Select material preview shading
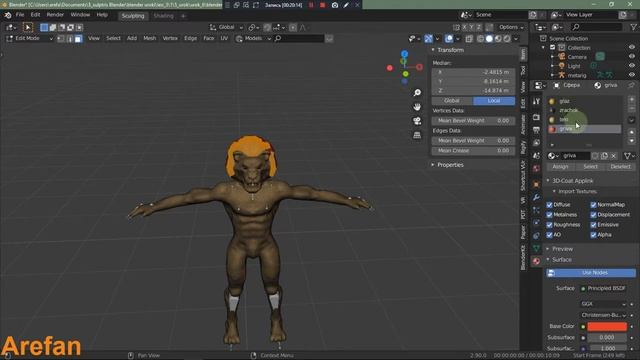Viewport: 640px width, 360px height. (x=498, y=39)
